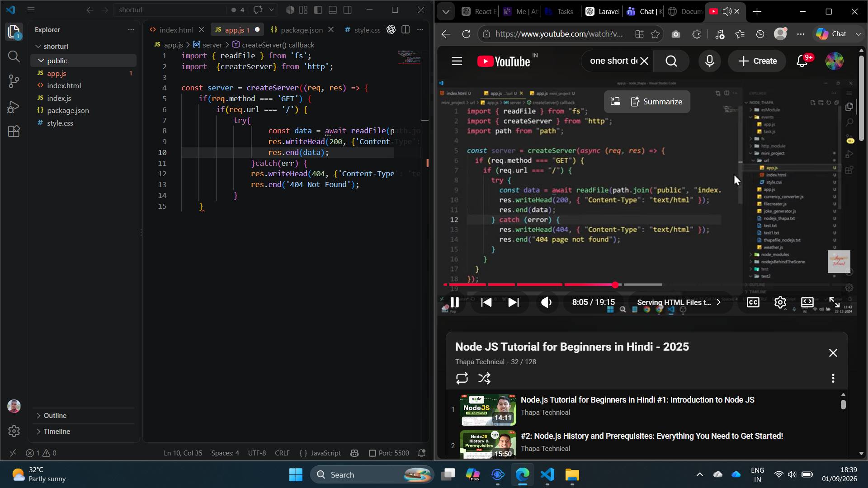Image resolution: width=868 pixels, height=488 pixels.
Task: Toggle loop playlist button
Action: pyautogui.click(x=462, y=378)
